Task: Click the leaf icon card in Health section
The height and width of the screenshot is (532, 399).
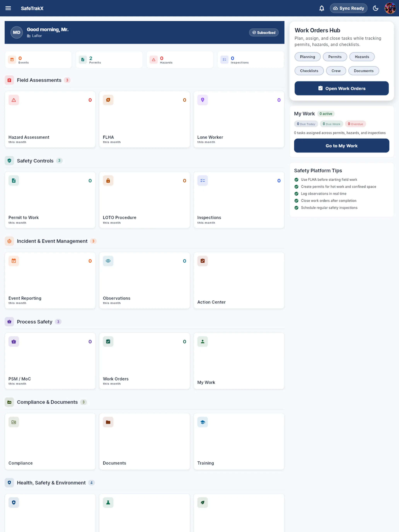Action: tap(203, 503)
